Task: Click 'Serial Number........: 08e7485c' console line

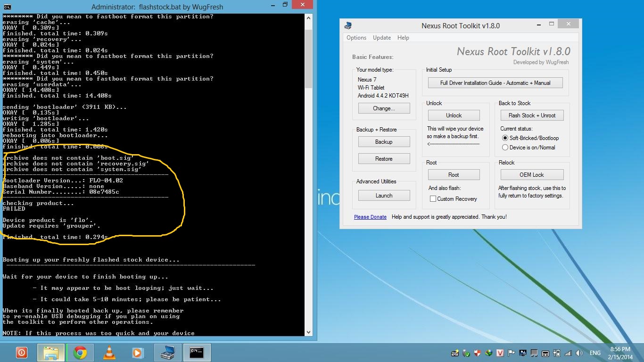Action: point(61,192)
